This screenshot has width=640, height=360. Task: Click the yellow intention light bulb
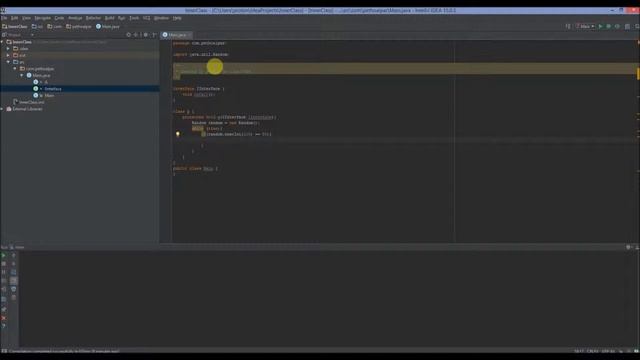click(x=178, y=134)
